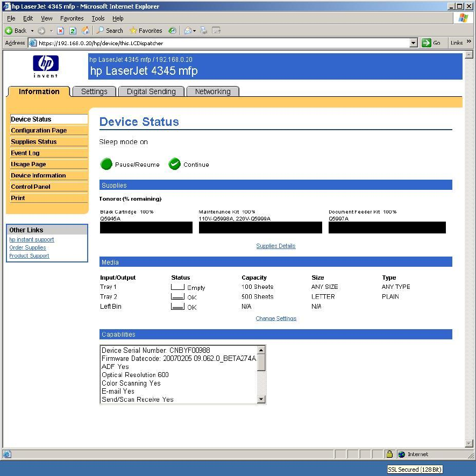476x476 pixels.
Task: Click Windows flag logo
Action: tap(463, 18)
